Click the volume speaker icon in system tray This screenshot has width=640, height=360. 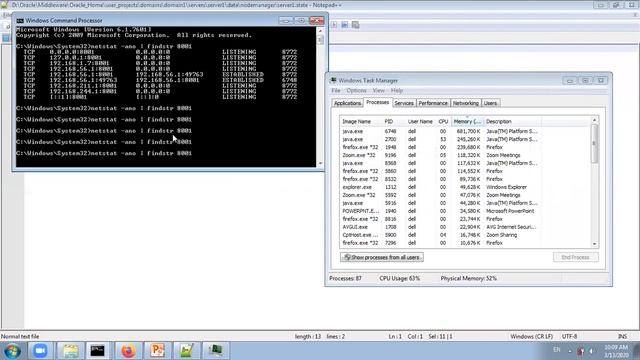pos(591,351)
